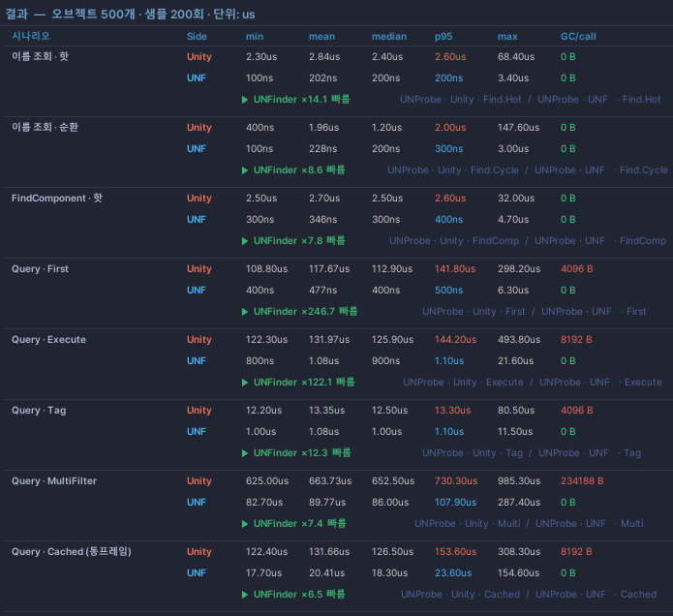Expand the UNFinder ×6.5 result triangle

tap(245, 595)
